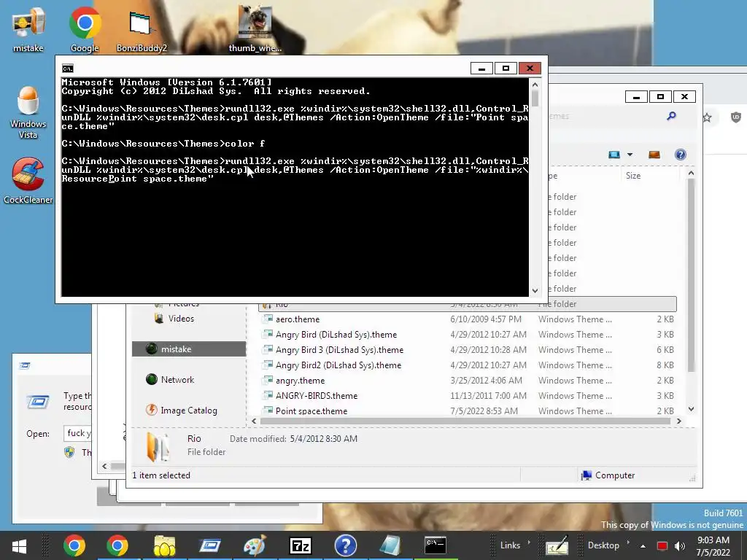Select mistake in the navigation pane

click(x=189, y=349)
